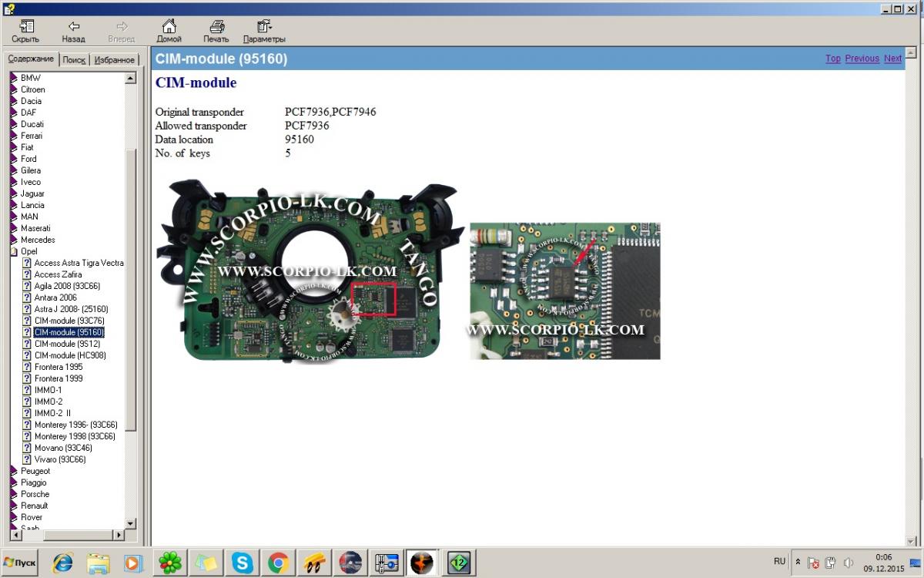Open the Vivaro (93C66) topic

(60, 459)
